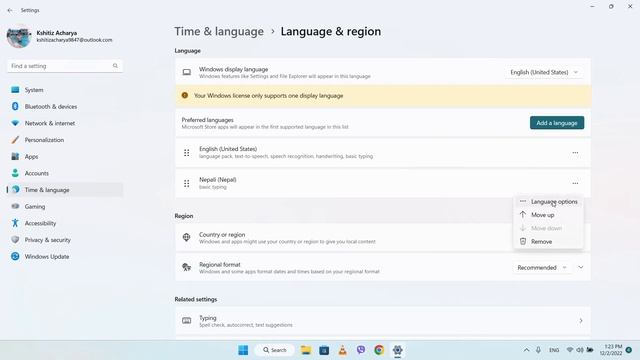Open Bluetooth & devices category

[64, 107]
